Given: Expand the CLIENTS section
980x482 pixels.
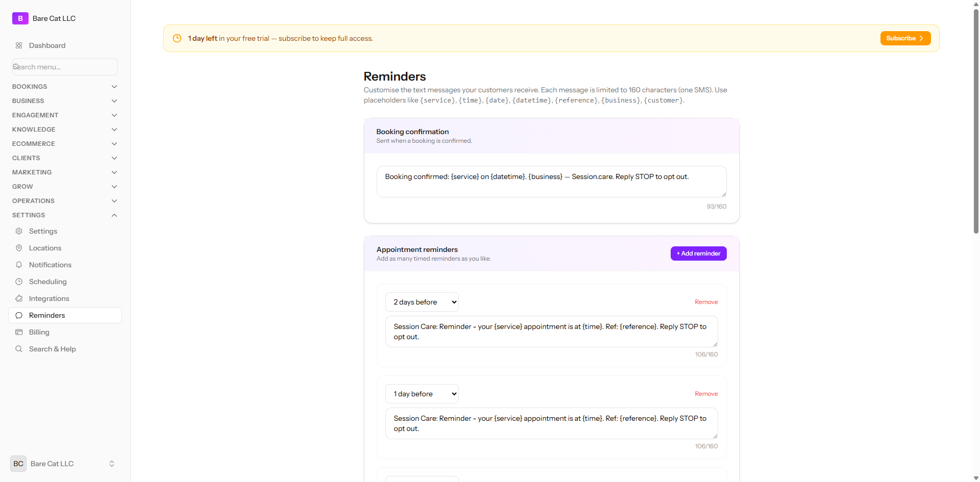Looking at the screenshot, I should tap(65, 158).
